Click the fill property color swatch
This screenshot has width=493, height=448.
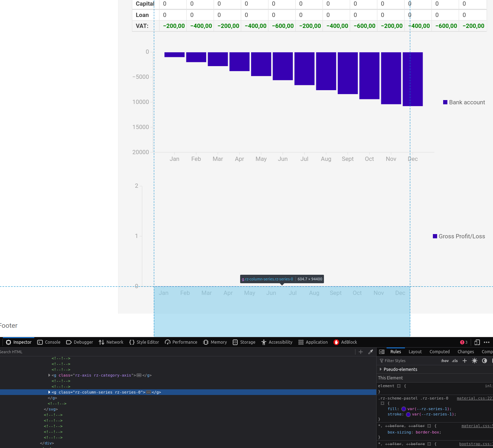point(404,409)
